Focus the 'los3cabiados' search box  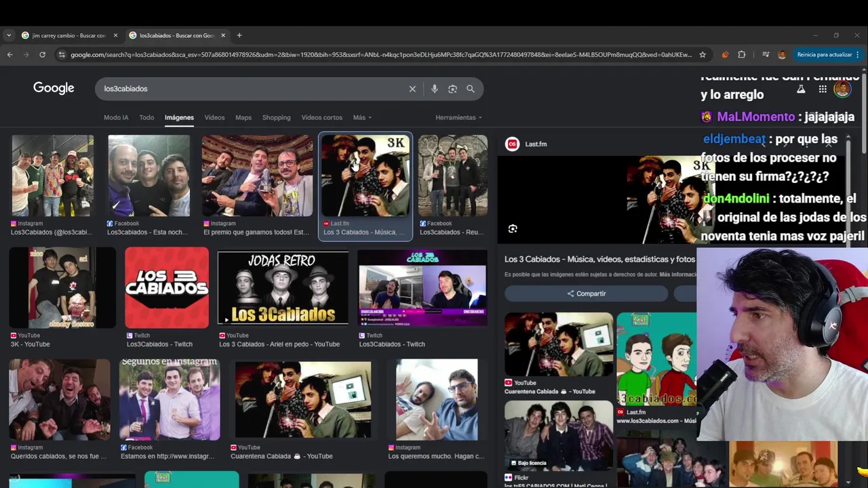tap(251, 89)
